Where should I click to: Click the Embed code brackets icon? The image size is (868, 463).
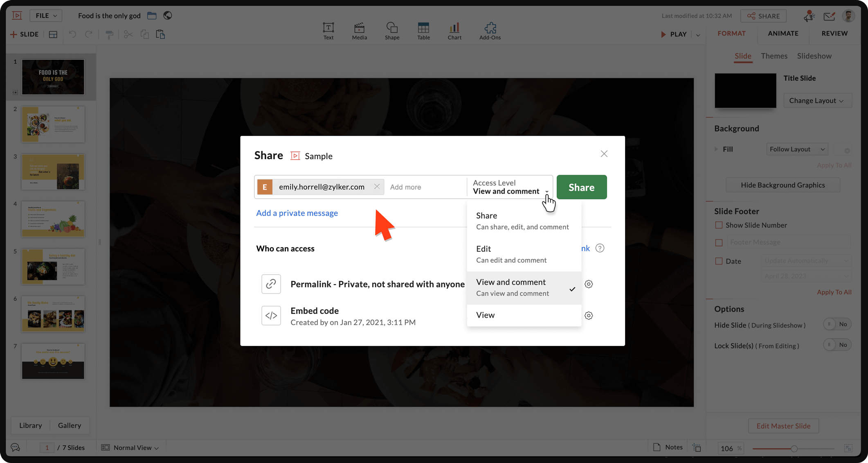pos(271,316)
